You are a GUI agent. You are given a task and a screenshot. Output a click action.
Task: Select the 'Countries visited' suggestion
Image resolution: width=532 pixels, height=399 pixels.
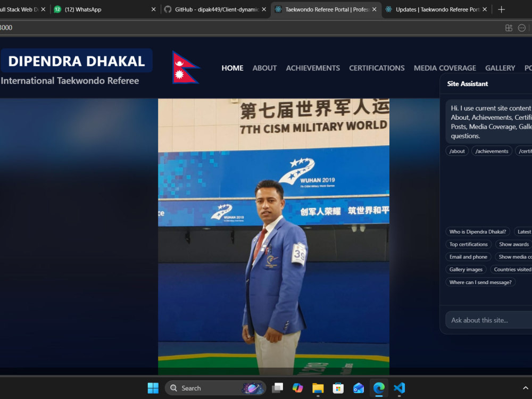click(x=511, y=269)
